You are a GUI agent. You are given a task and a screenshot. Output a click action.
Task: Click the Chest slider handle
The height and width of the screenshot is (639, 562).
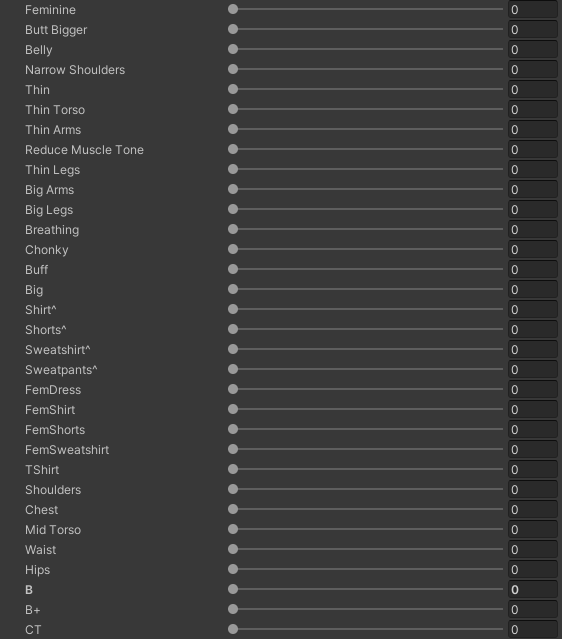coord(233,509)
